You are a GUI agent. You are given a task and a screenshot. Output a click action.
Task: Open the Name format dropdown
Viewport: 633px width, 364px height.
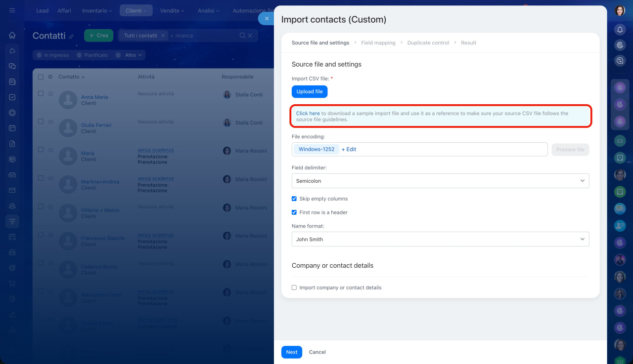pos(440,239)
